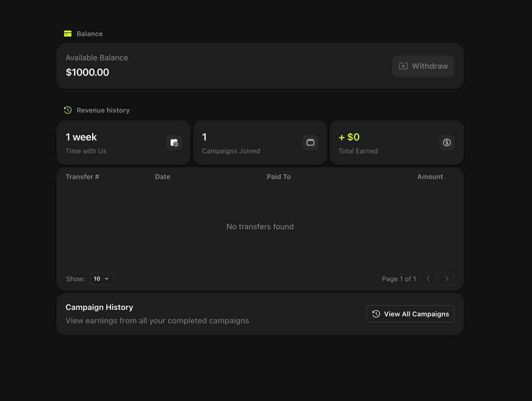The image size is (532, 401).
Task: Click the Paid To column header
Action: [278, 176]
